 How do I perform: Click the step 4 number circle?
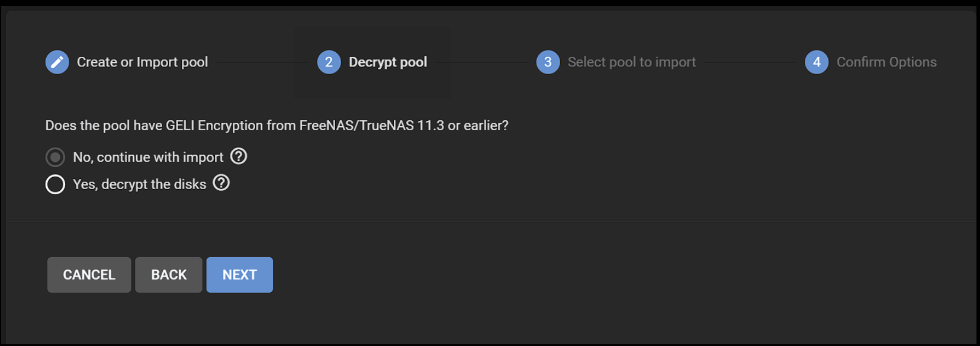[817, 62]
